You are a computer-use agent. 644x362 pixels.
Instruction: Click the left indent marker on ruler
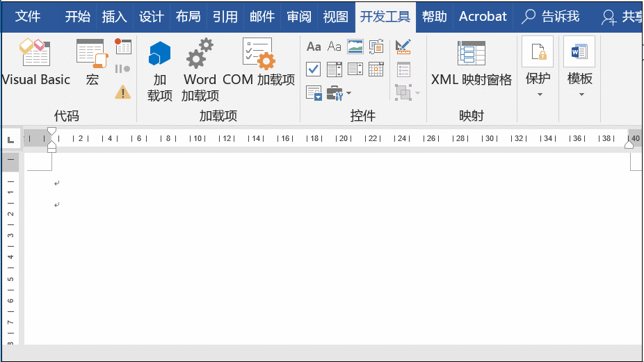point(51,150)
